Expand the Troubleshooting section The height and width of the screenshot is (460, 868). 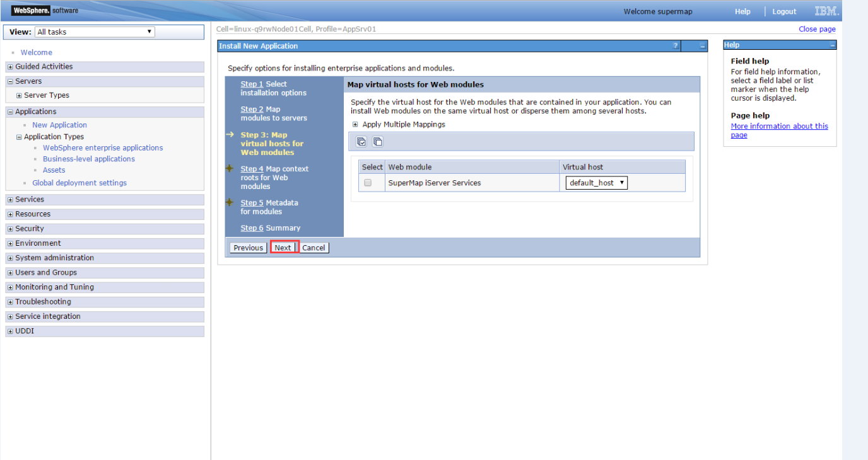pyautogui.click(x=10, y=302)
